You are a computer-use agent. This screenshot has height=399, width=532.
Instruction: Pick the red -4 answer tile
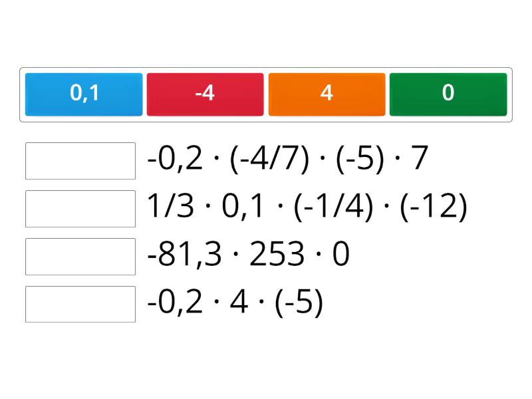pyautogui.click(x=205, y=94)
